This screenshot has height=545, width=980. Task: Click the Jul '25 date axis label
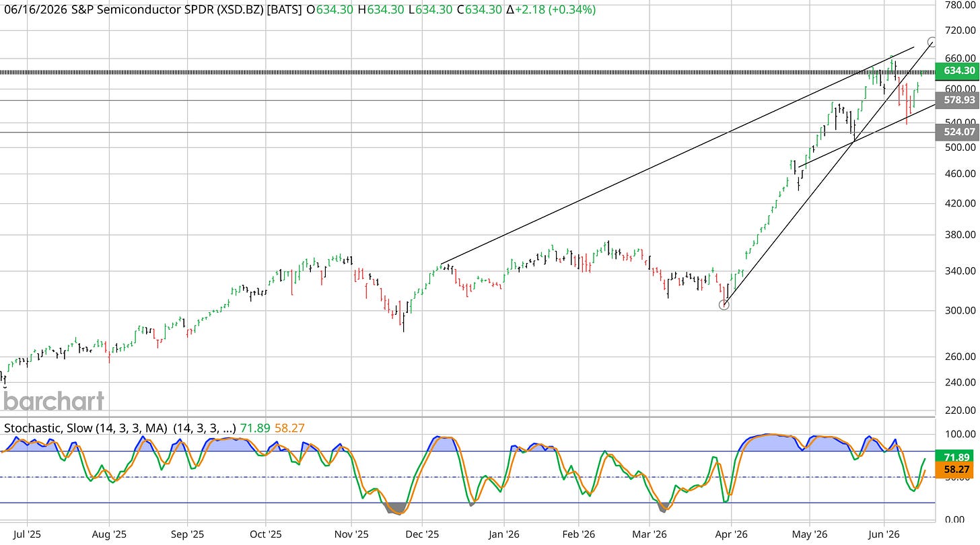pyautogui.click(x=28, y=533)
